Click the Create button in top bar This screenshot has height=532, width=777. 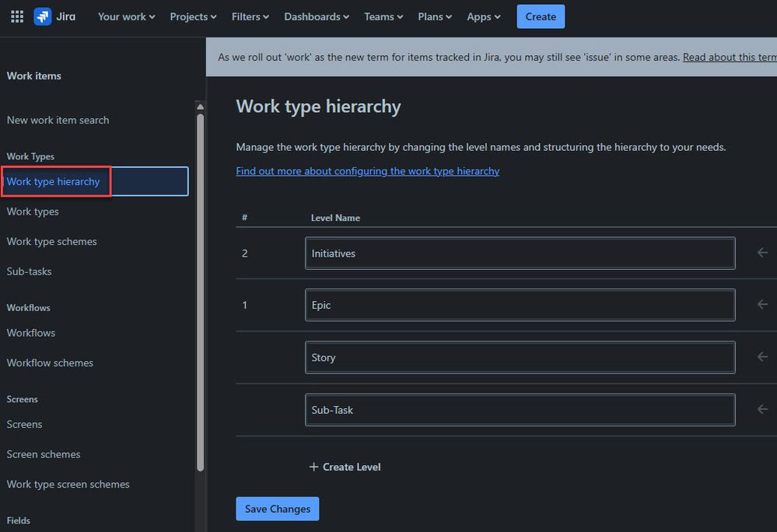(541, 16)
